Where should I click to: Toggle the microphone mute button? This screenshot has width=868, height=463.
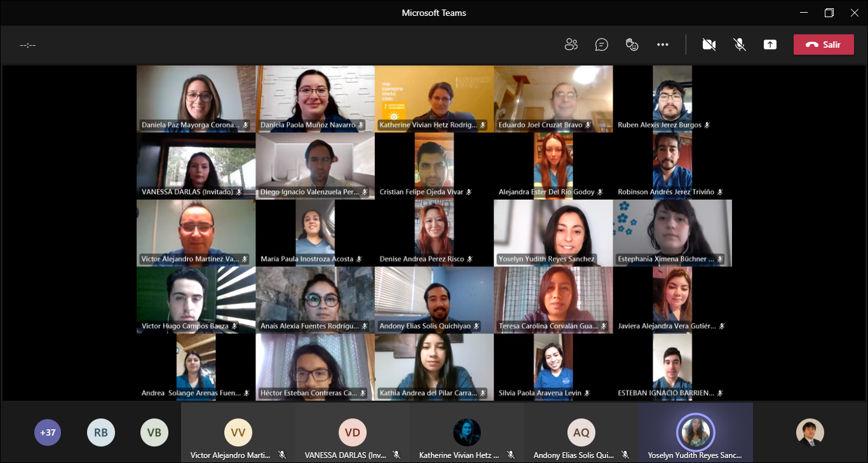740,45
